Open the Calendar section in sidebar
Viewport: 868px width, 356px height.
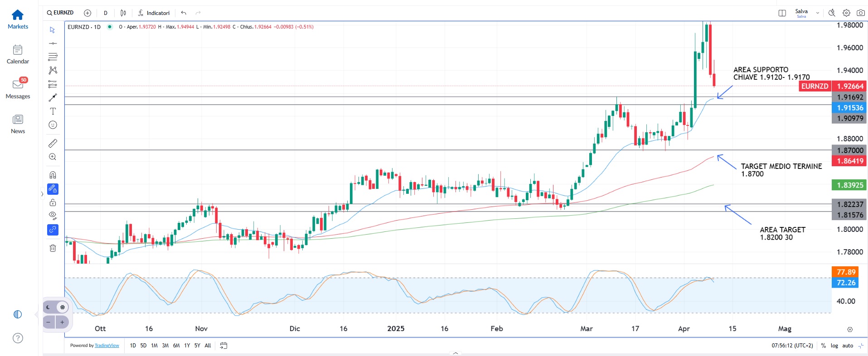coord(18,54)
